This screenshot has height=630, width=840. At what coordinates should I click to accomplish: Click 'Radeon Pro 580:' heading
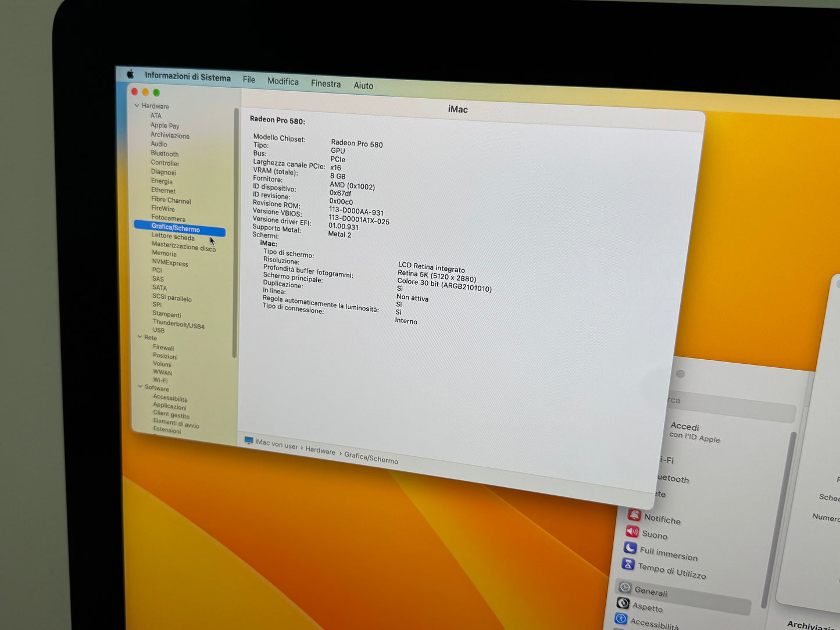(x=277, y=120)
